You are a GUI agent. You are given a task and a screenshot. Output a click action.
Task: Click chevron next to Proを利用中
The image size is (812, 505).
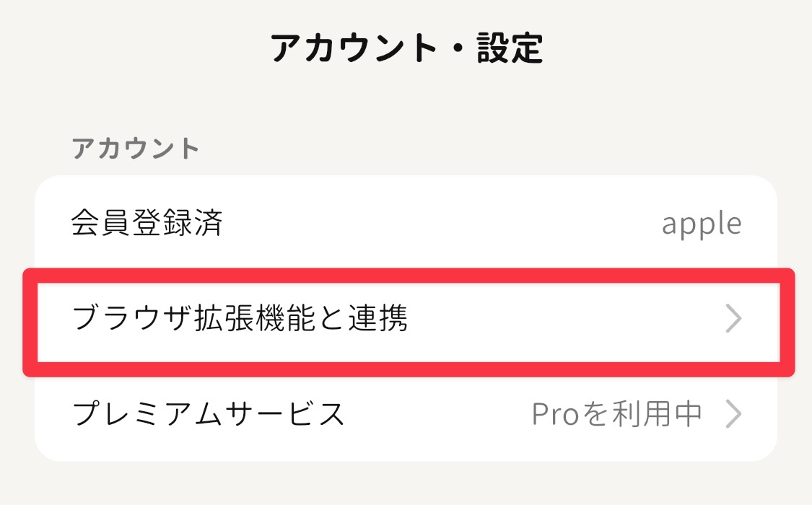(733, 414)
